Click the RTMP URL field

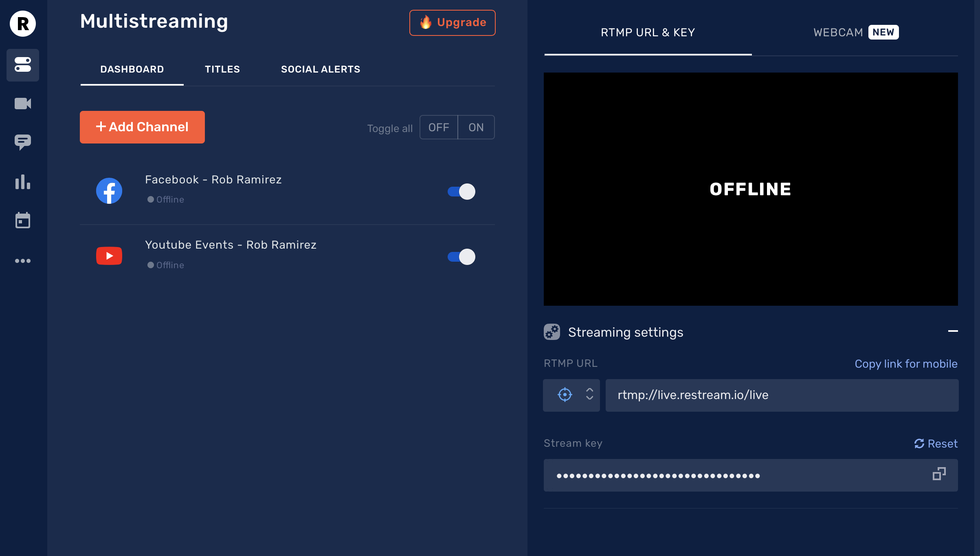(x=782, y=395)
